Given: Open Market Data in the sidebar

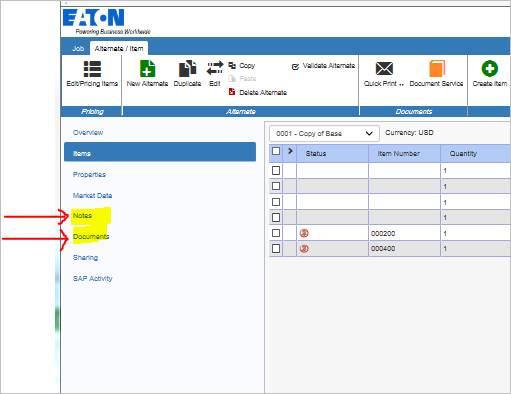Looking at the screenshot, I should pyautogui.click(x=92, y=196).
